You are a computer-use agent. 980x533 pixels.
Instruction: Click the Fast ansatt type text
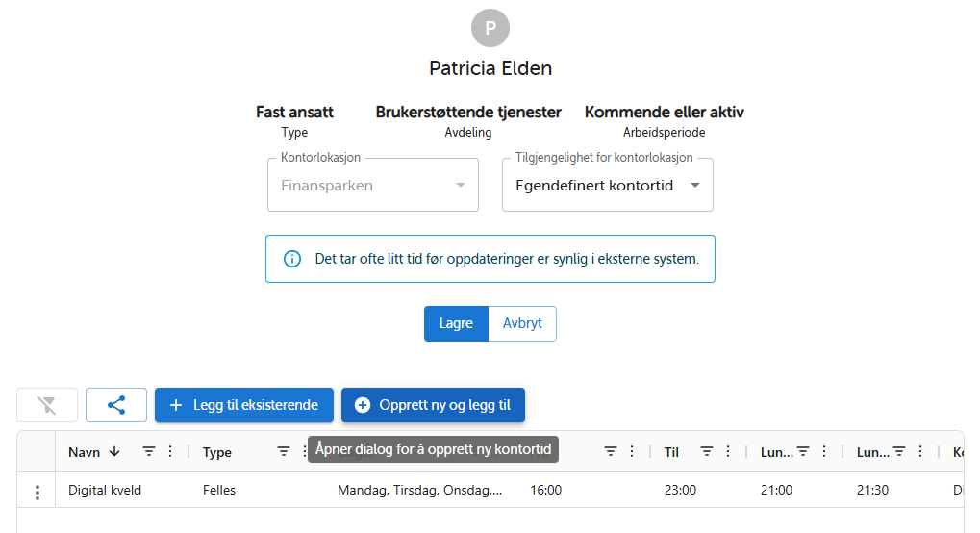[x=294, y=112]
